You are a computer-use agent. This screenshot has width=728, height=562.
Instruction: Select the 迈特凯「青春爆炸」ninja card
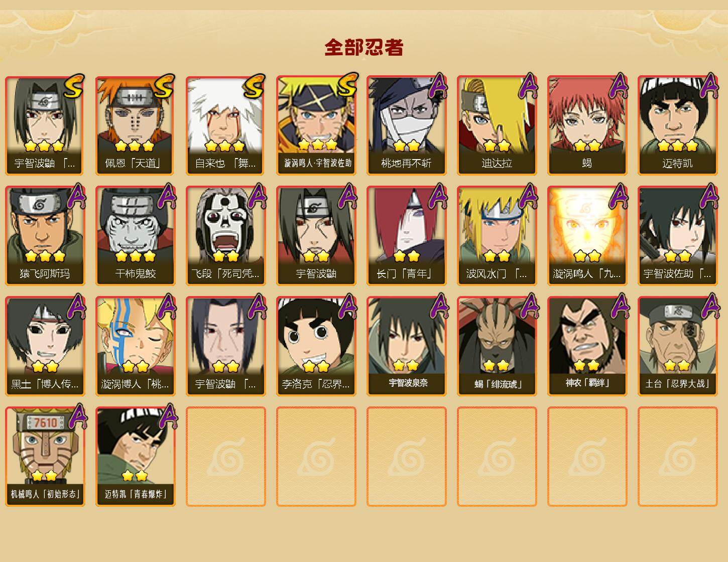136,457
